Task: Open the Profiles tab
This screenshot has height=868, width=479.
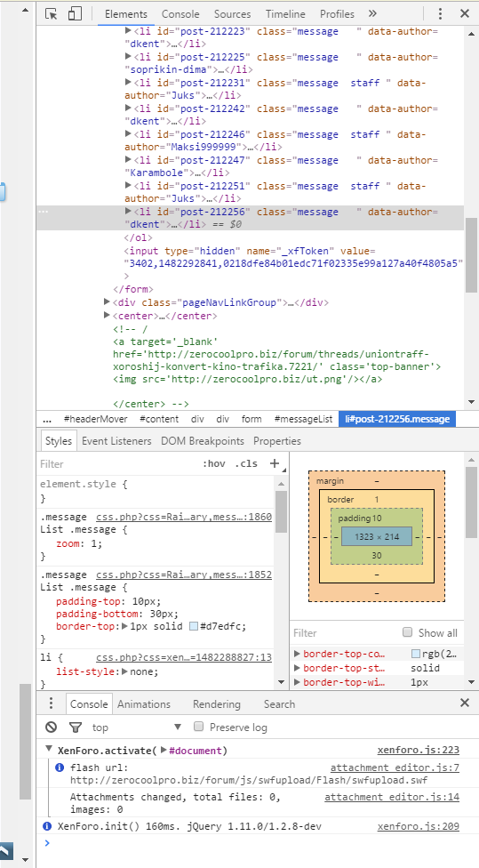Action: point(337,14)
